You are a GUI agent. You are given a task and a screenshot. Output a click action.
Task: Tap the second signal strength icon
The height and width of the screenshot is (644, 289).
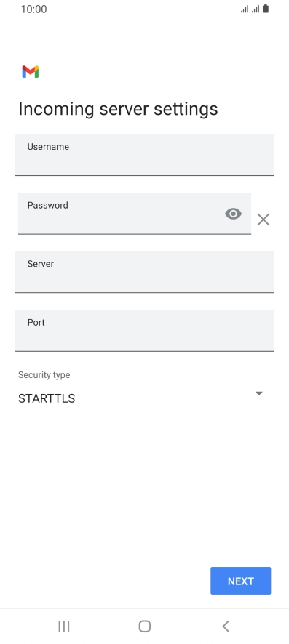[x=256, y=9]
